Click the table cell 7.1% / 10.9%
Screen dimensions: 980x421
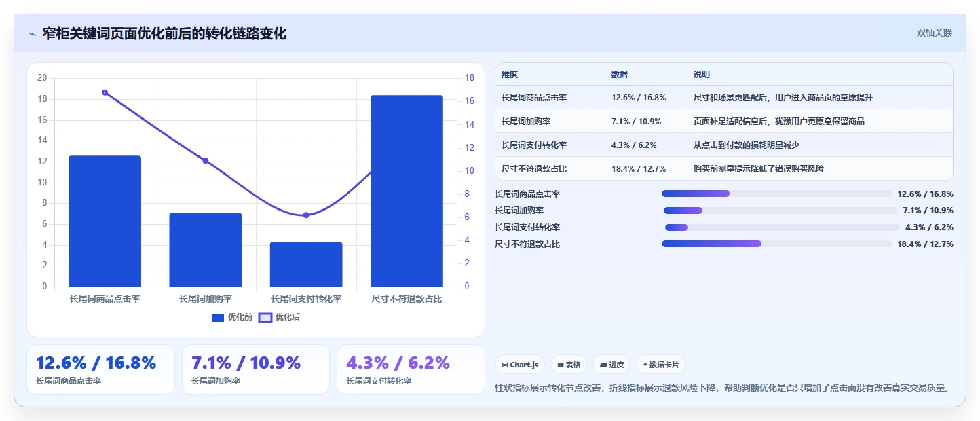pos(637,122)
